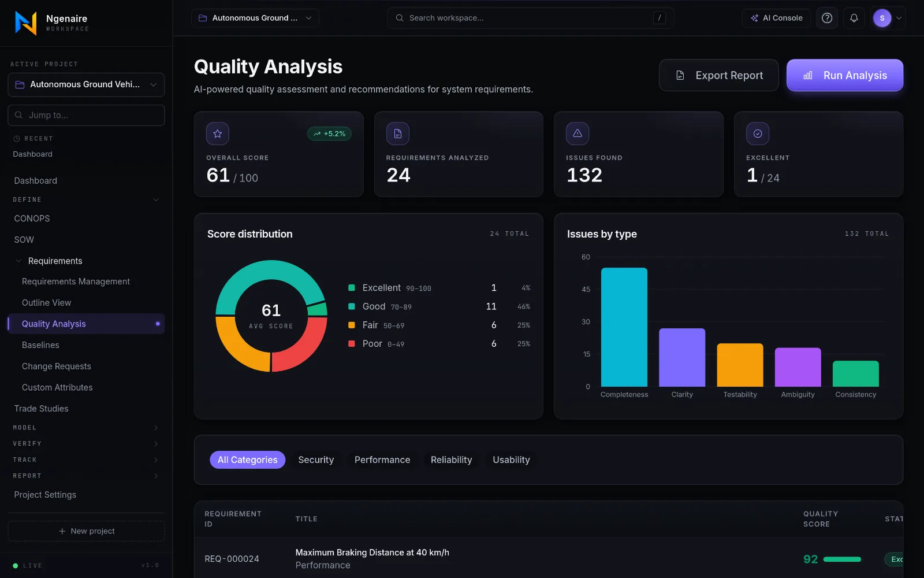
Task: Click the Ngenaire logo icon
Action: (25, 23)
